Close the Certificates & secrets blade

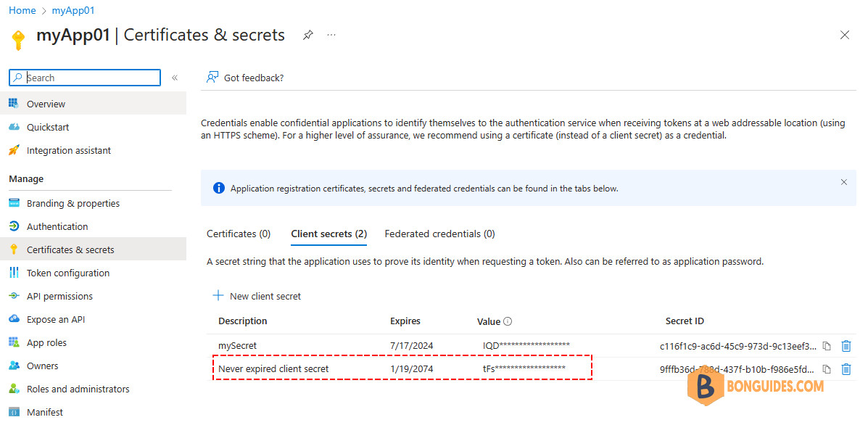point(845,35)
